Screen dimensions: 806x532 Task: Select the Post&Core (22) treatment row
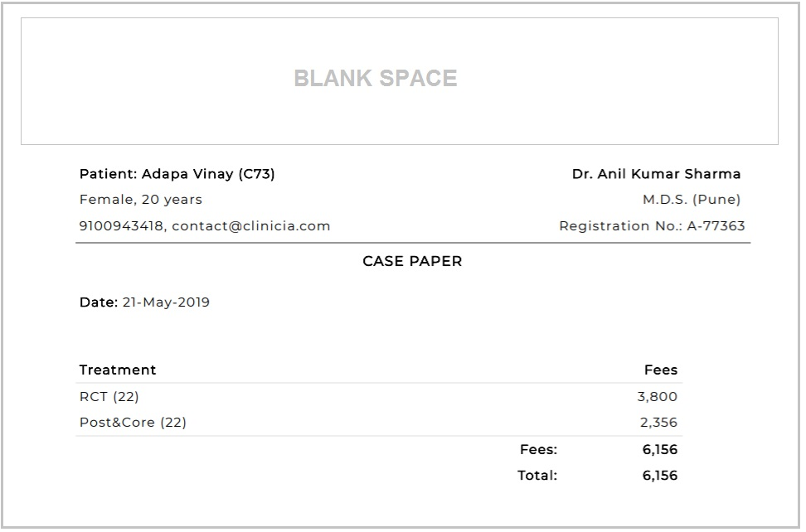click(379, 423)
